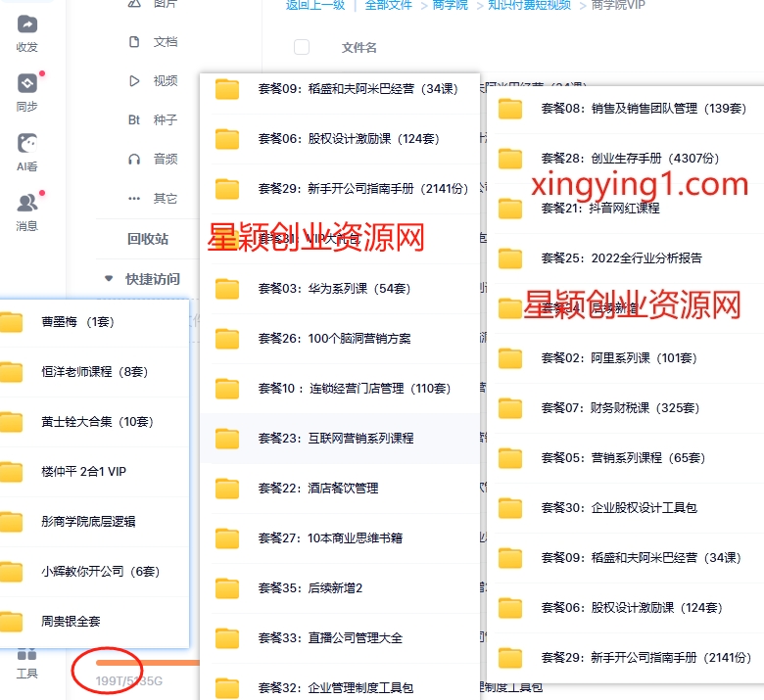Viewport: 764px width, 700px height.
Task: Click folder icon of 套餐29 新手开公司指南手册 in middle list
Action: [227, 189]
